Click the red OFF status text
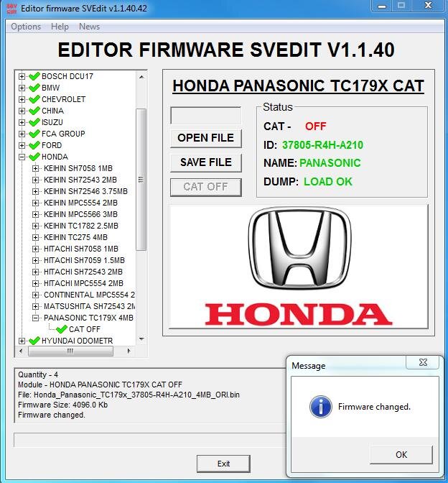The image size is (448, 483). [316, 126]
